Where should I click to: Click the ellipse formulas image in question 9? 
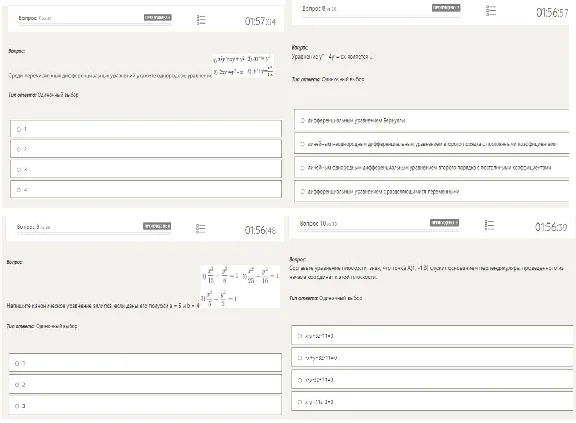point(240,286)
